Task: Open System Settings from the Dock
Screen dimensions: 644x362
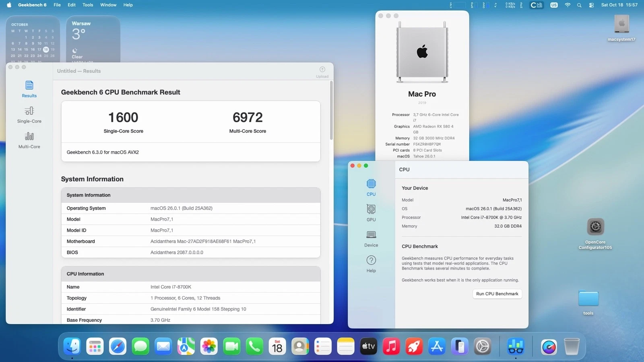Action: (483, 346)
